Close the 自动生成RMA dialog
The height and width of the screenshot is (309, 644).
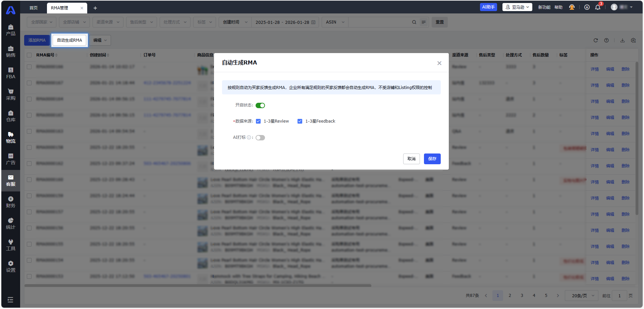(x=439, y=63)
